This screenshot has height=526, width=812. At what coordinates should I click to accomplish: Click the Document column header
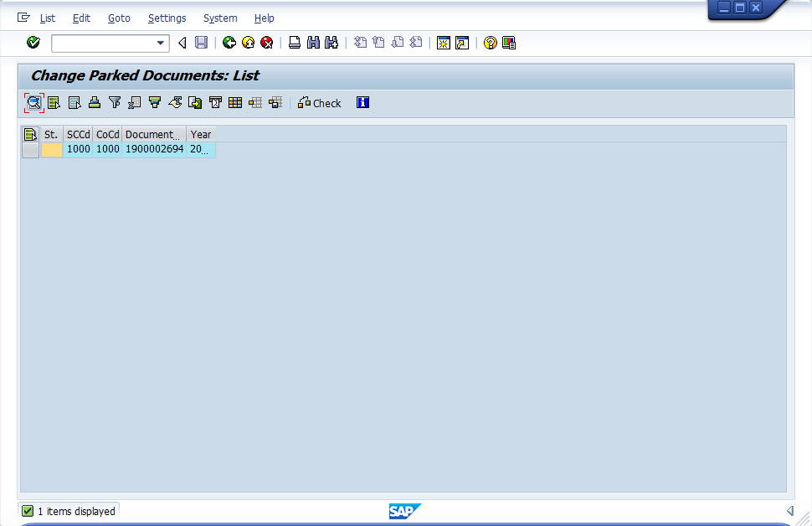point(154,135)
